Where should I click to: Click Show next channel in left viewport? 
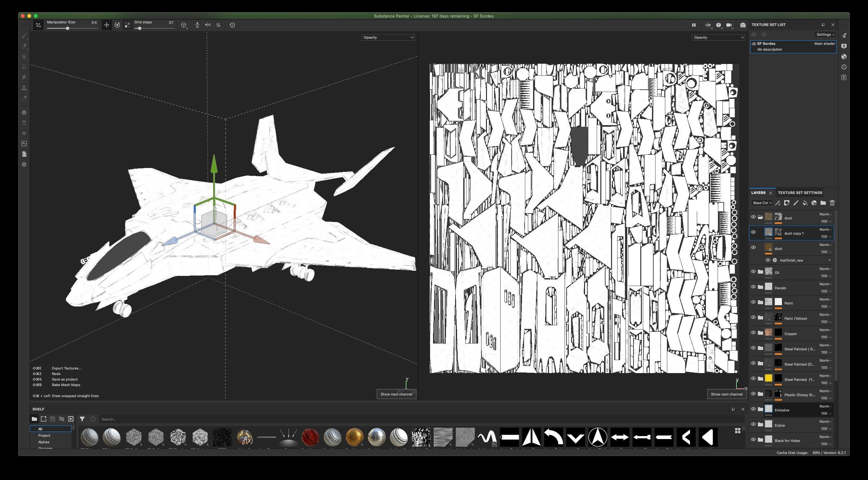coord(396,394)
